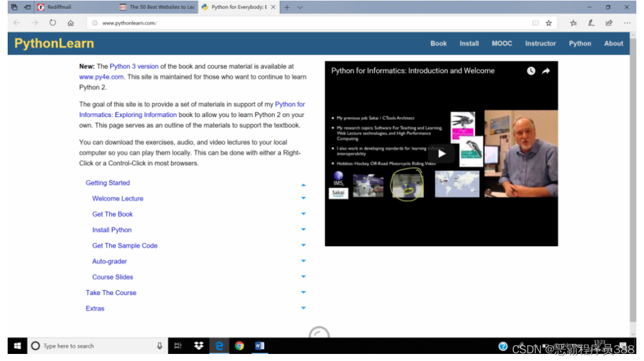The image size is (644, 361).
Task: Expand the Get The Sample Code arrow
Action: coord(303,245)
